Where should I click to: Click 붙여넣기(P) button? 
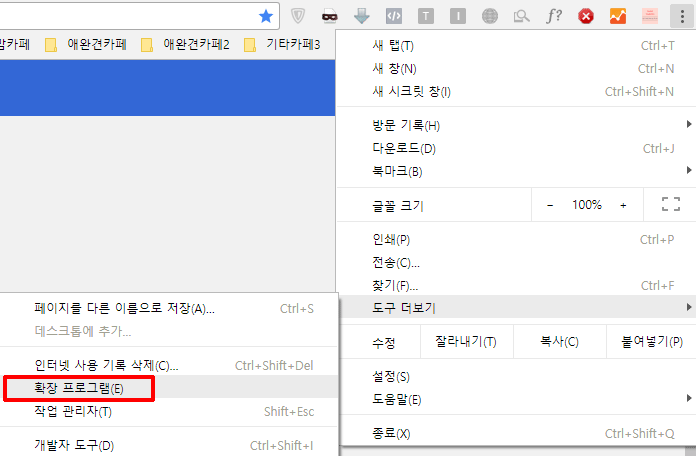tap(652, 342)
